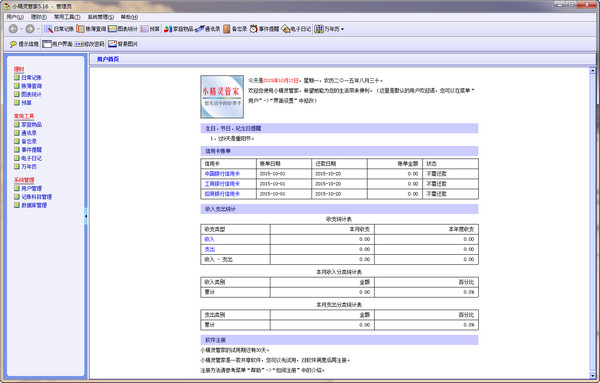Open the 中国银行信用卡 link
This screenshot has width=600, height=383.
222,174
